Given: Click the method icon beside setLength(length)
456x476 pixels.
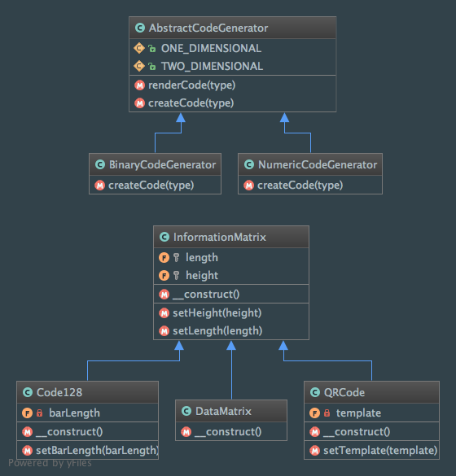Looking at the screenshot, I should (x=164, y=331).
